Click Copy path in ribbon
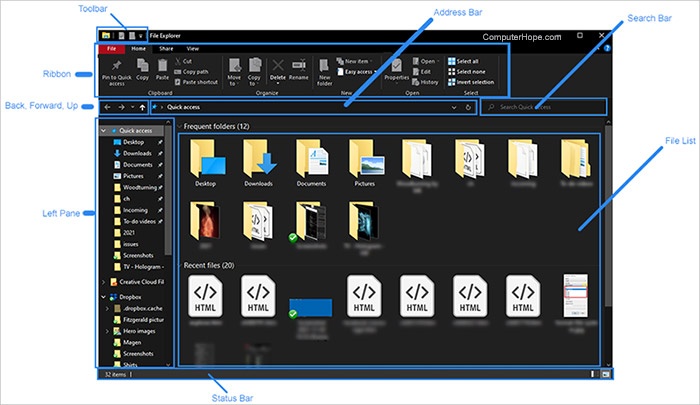The image size is (700, 405). click(x=191, y=71)
